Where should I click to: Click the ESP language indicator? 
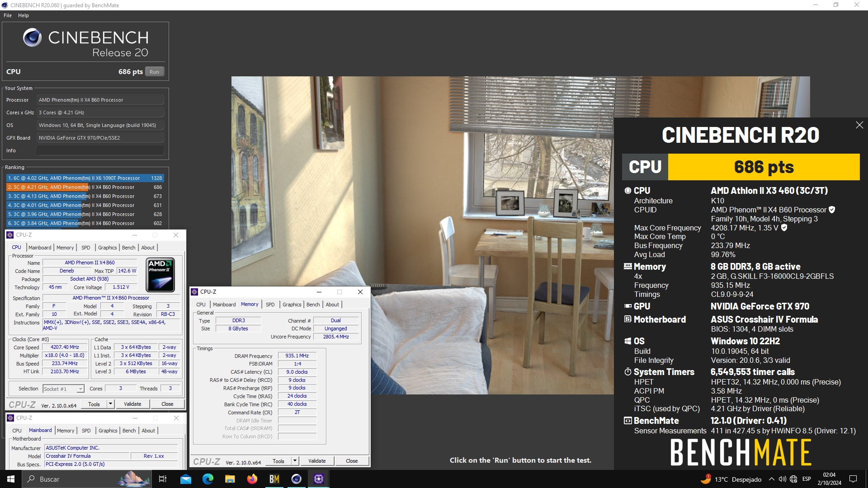807,479
